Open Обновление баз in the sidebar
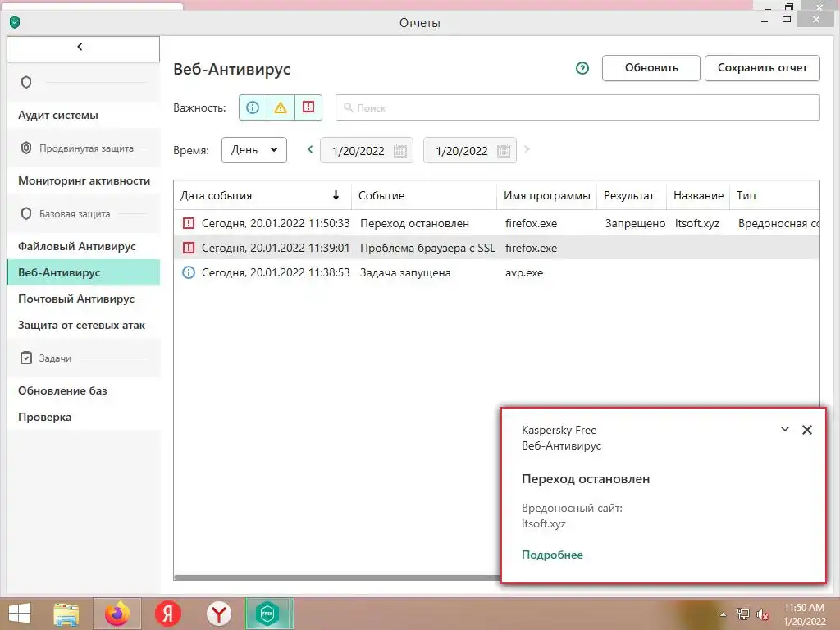The image size is (840, 630). (x=83, y=390)
